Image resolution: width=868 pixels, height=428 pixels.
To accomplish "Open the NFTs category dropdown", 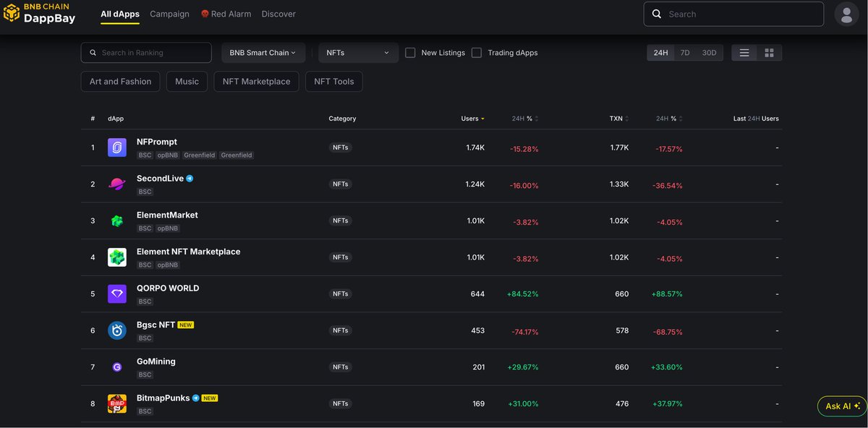I will (358, 53).
